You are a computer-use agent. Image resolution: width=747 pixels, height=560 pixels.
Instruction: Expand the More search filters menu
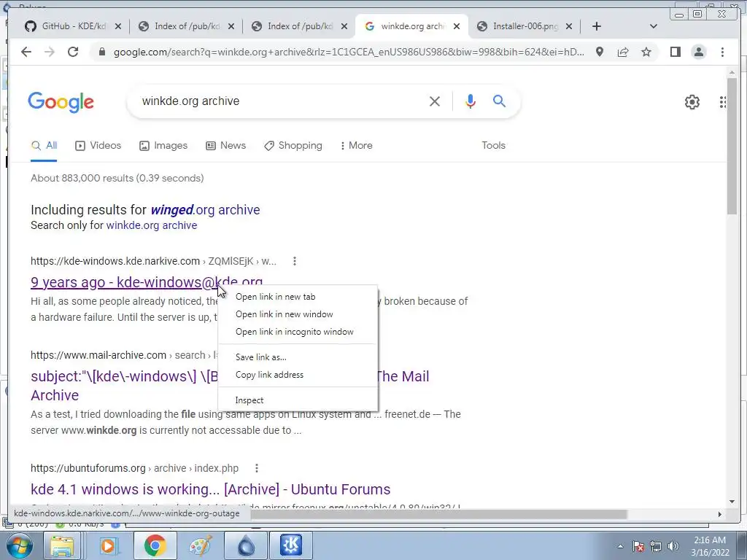356,146
